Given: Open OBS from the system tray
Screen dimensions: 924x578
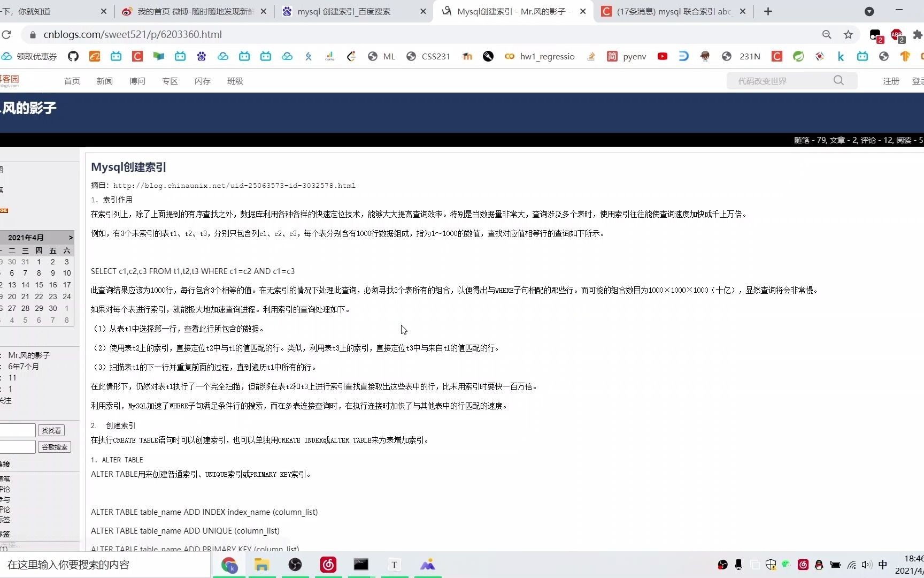Looking at the screenshot, I should [x=723, y=565].
